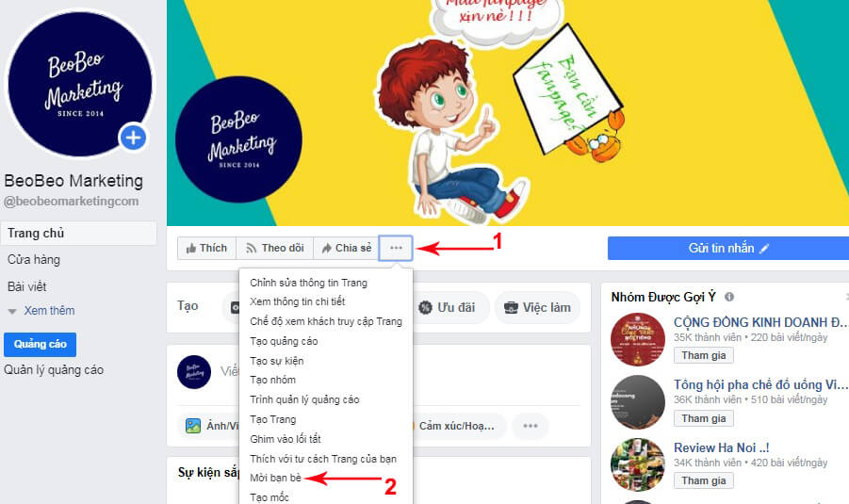Click the Việc làm briefcase icon
The width and height of the screenshot is (849, 504).
[511, 307]
